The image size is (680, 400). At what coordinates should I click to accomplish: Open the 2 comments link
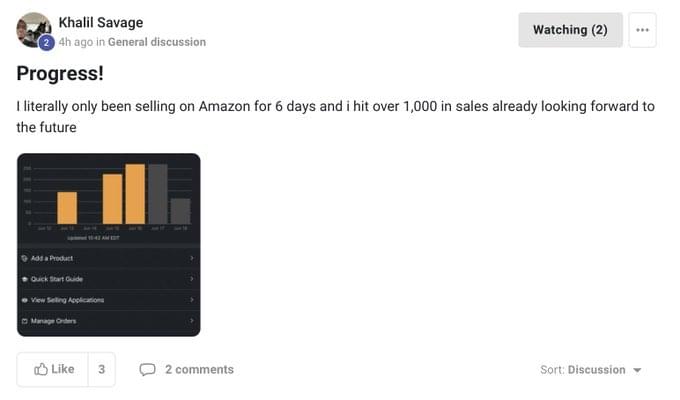[x=199, y=369]
